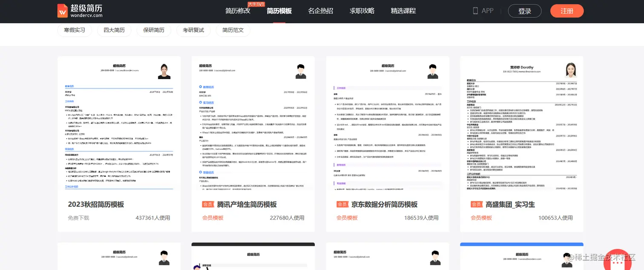This screenshot has width=644, height=270.
Task: Choose the 考研复试 category tag
Action: [193, 30]
